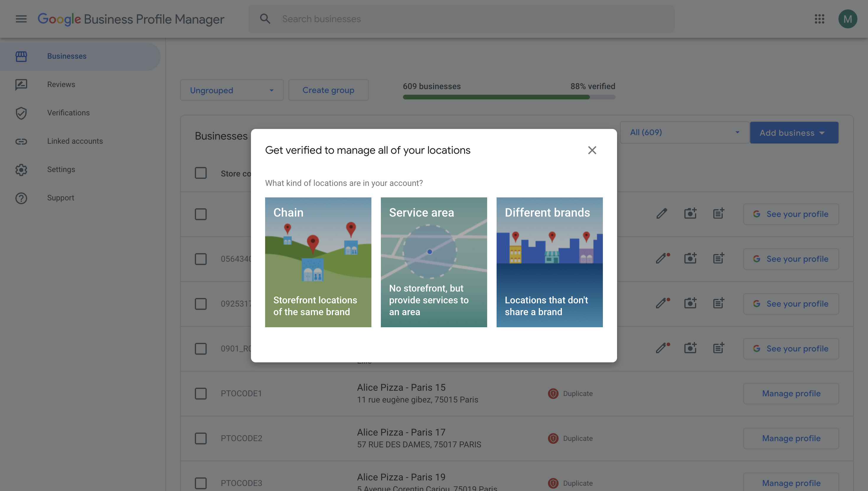Viewport: 868px width, 491px height.
Task: Check the PTOCODE3 row checkbox
Action: (201, 483)
